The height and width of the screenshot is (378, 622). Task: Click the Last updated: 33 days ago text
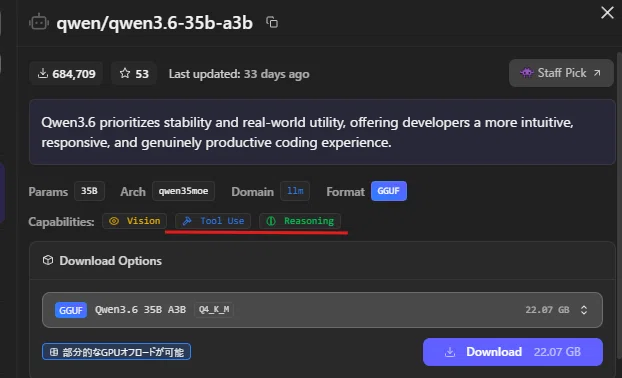point(239,74)
